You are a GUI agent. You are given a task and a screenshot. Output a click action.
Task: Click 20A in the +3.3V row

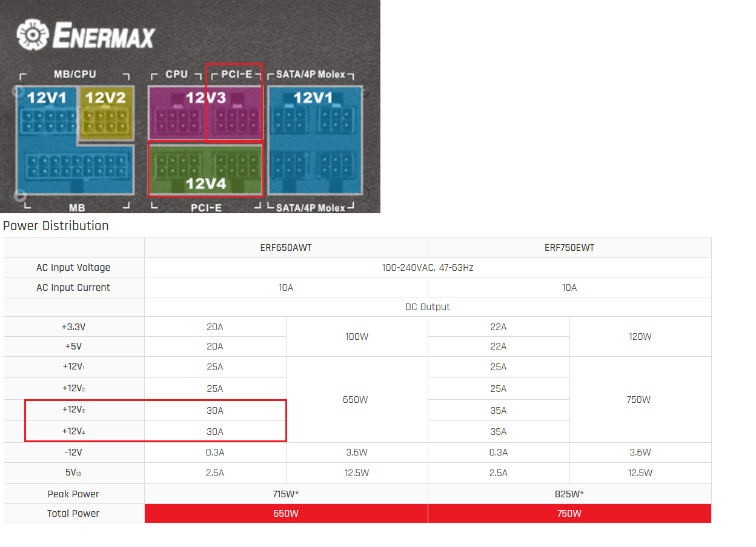tap(215, 327)
